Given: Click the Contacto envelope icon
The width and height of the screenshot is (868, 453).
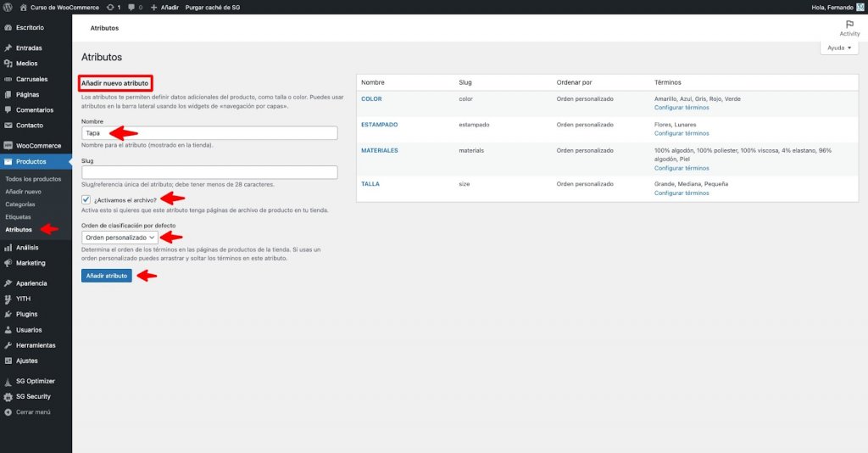Looking at the screenshot, I should (x=8, y=126).
